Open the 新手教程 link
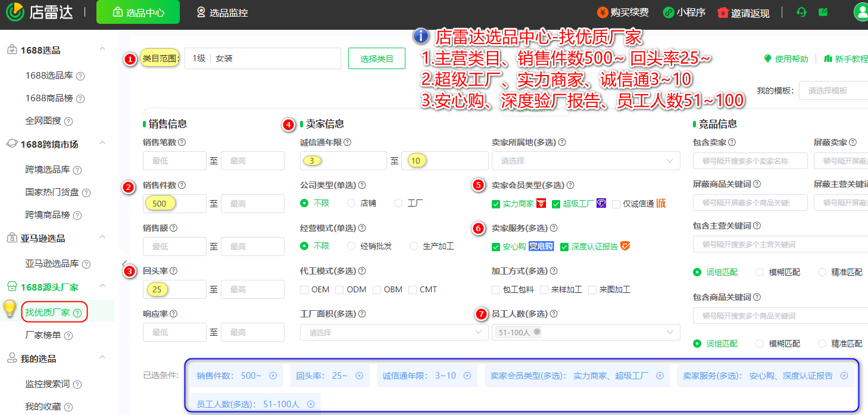 point(846,58)
